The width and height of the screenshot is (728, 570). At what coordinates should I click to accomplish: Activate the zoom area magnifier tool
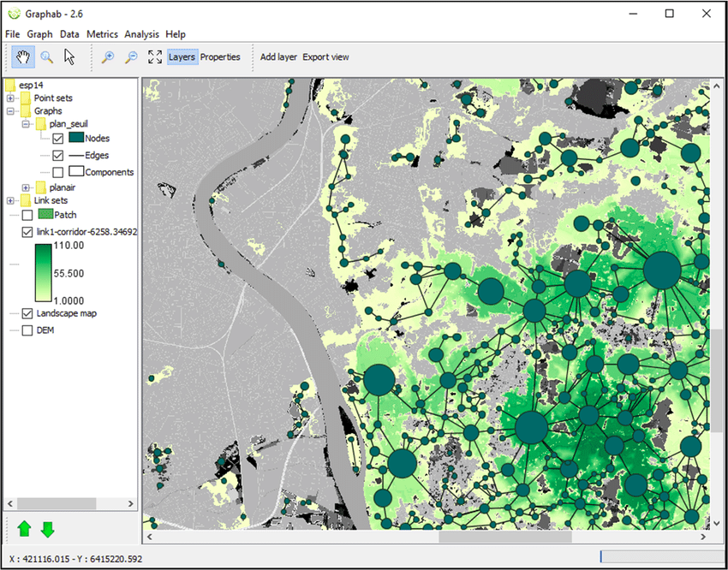[47, 57]
